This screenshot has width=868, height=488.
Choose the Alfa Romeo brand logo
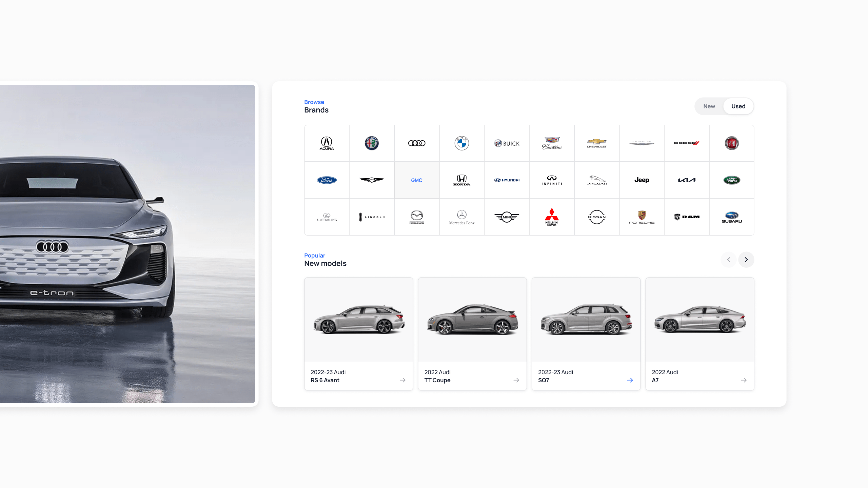(x=372, y=143)
